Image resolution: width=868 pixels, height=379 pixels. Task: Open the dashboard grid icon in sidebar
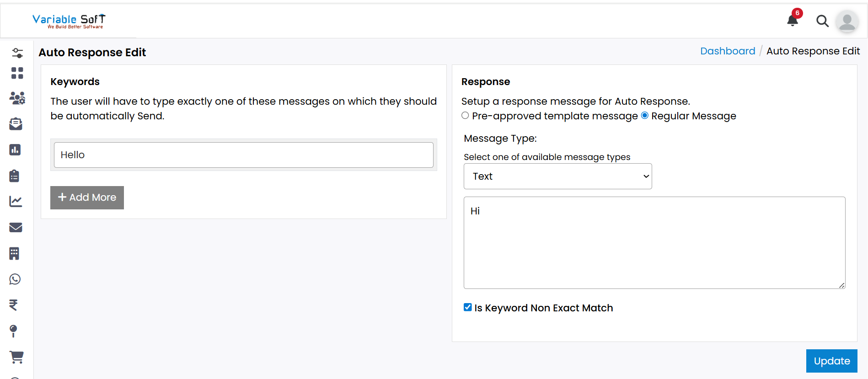pos(17,73)
